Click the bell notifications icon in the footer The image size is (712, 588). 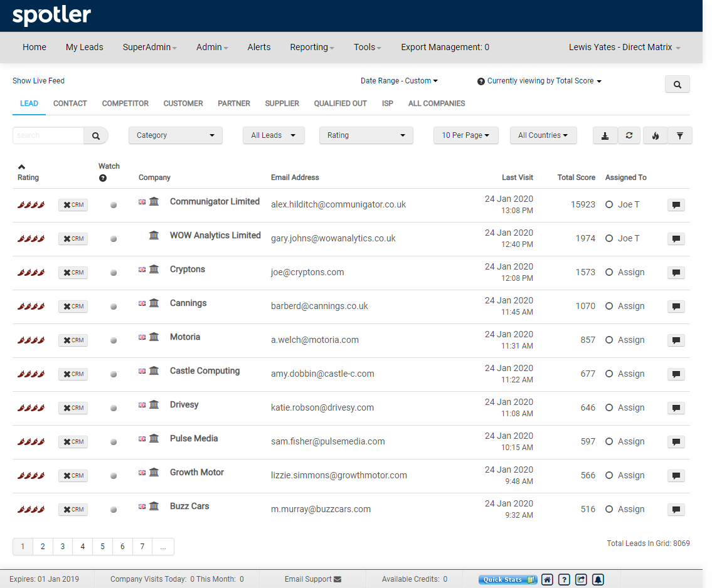tap(598, 579)
